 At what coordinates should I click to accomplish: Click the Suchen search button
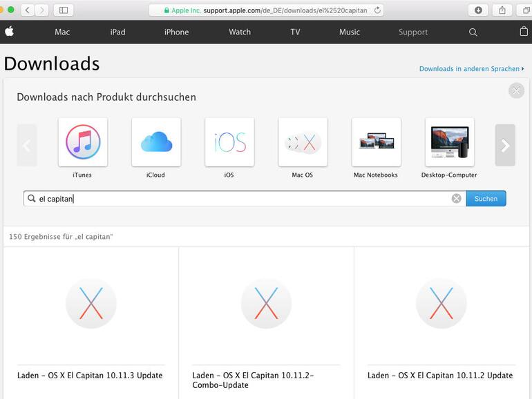(486, 199)
